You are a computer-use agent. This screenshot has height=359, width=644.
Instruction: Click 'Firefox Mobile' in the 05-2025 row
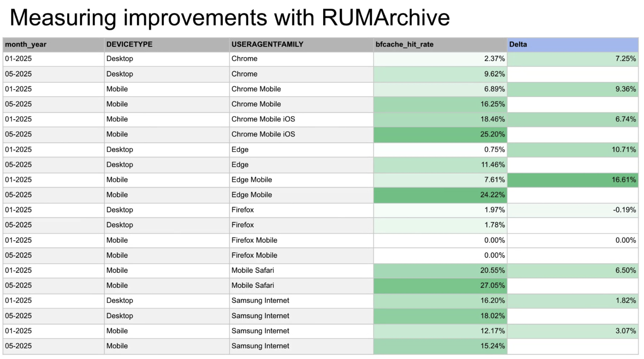pos(254,256)
